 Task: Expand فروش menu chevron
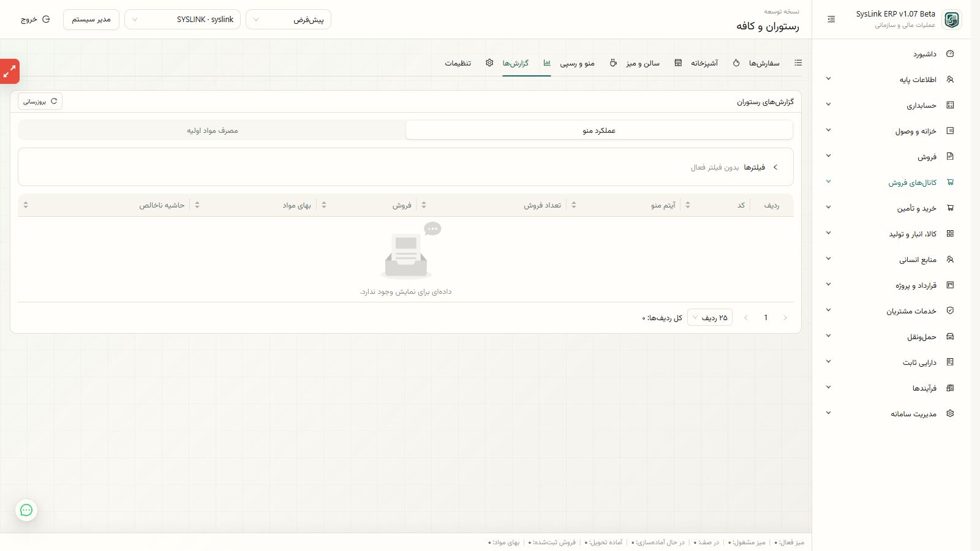click(x=829, y=156)
